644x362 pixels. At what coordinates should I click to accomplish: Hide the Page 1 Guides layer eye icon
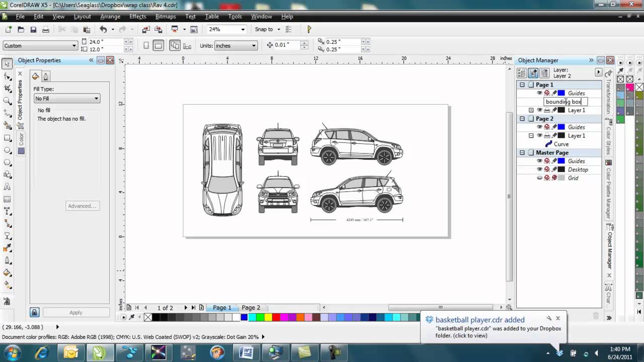(x=539, y=93)
